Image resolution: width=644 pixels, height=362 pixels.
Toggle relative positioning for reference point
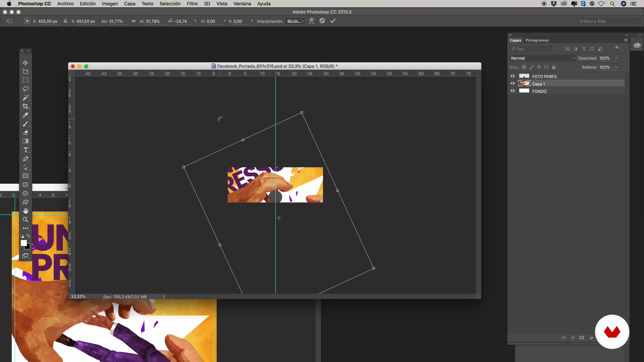[x=65, y=21]
